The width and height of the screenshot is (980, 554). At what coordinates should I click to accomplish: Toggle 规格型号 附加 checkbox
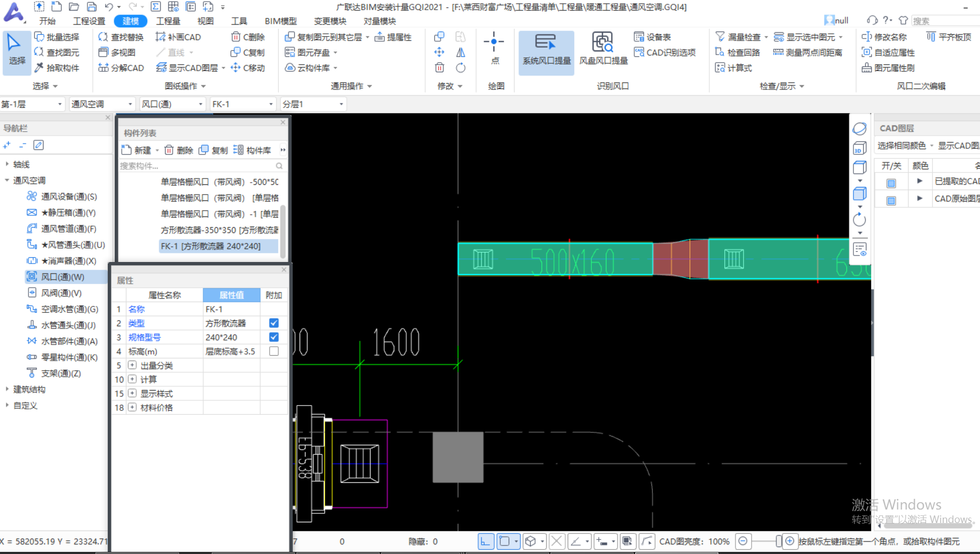274,337
